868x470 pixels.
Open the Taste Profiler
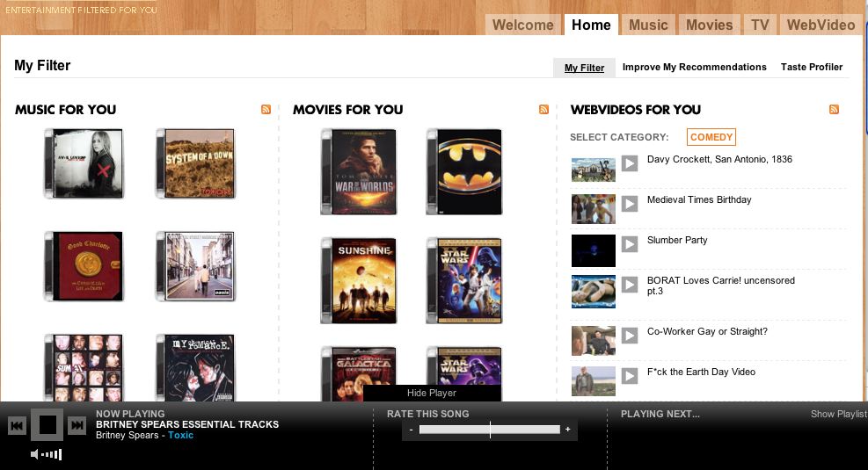click(812, 67)
